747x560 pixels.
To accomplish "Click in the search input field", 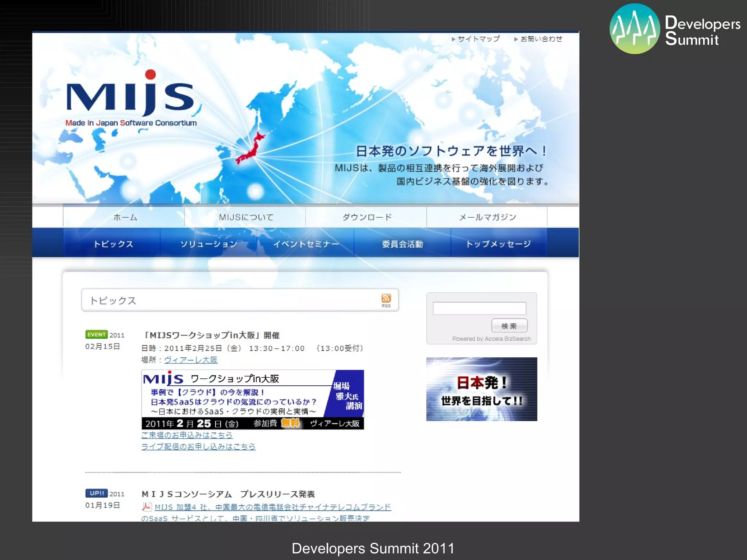I will click(479, 308).
